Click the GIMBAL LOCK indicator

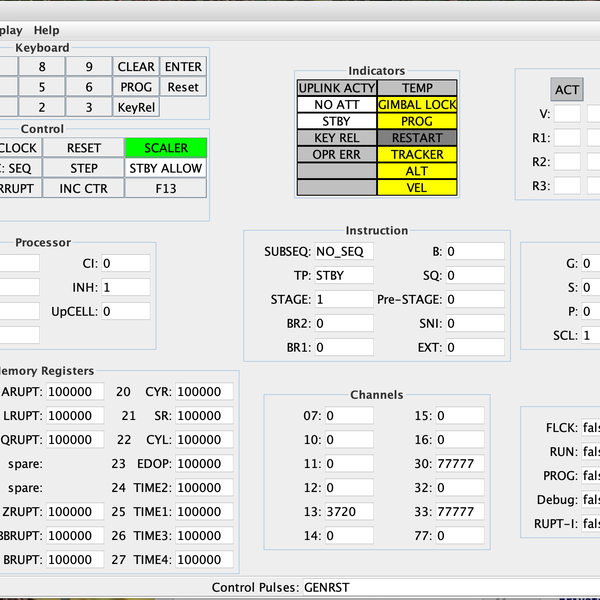point(417,104)
